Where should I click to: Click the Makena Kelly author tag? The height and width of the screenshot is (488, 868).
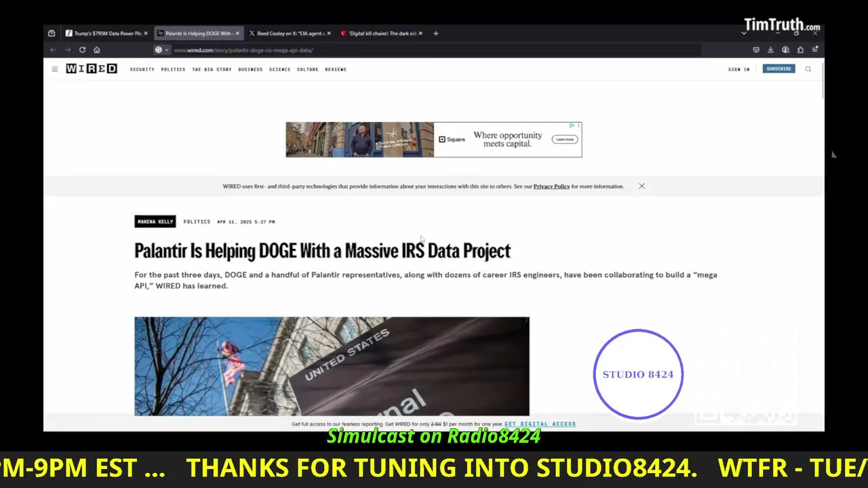tap(155, 222)
